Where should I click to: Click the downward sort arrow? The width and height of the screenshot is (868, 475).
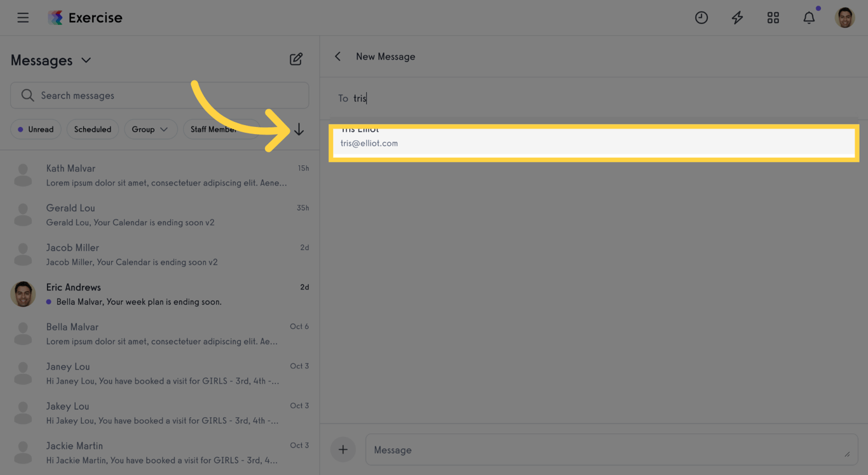click(x=299, y=130)
